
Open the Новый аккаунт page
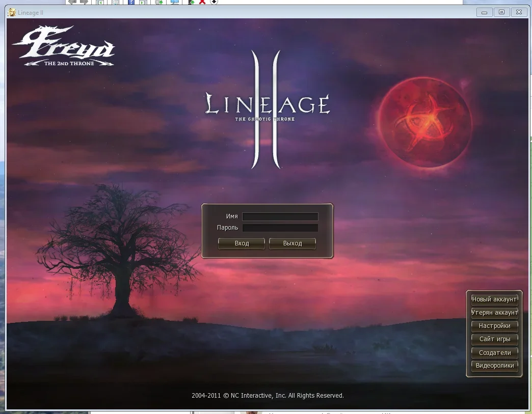pyautogui.click(x=494, y=299)
